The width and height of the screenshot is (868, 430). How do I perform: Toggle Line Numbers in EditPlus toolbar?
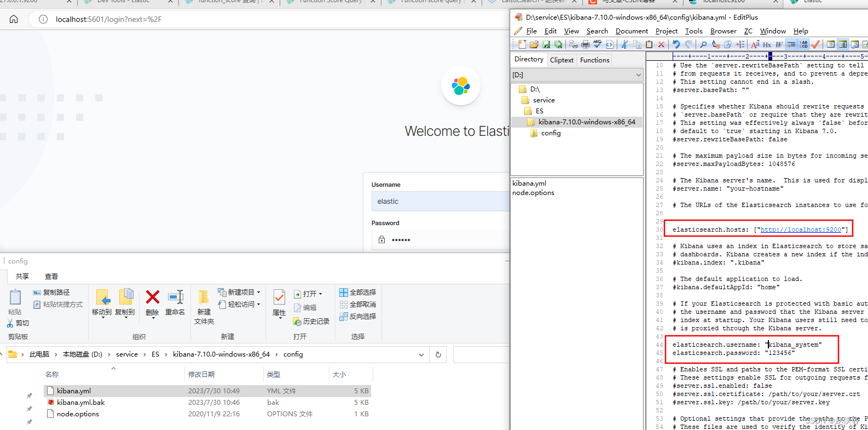803,44
